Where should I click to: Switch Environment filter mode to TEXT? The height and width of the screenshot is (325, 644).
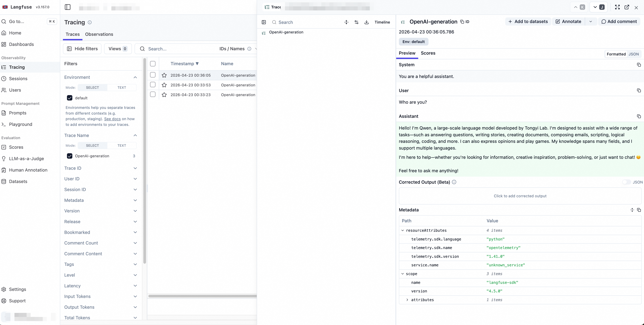[x=122, y=87]
